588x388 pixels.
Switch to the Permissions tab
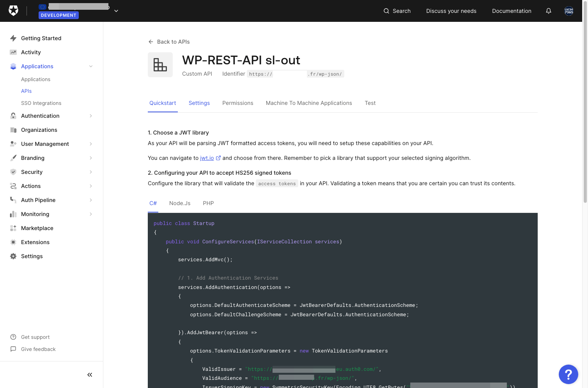coord(238,103)
